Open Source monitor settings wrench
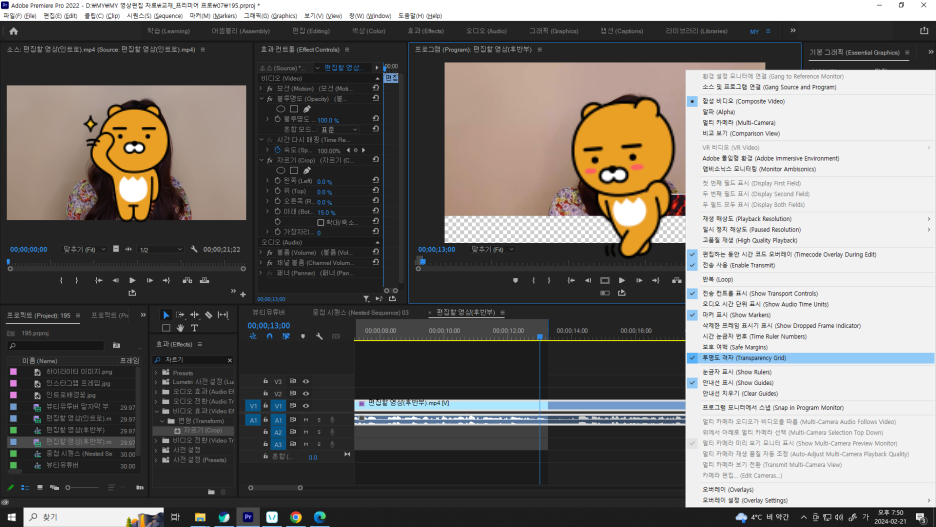 pyautogui.click(x=194, y=249)
